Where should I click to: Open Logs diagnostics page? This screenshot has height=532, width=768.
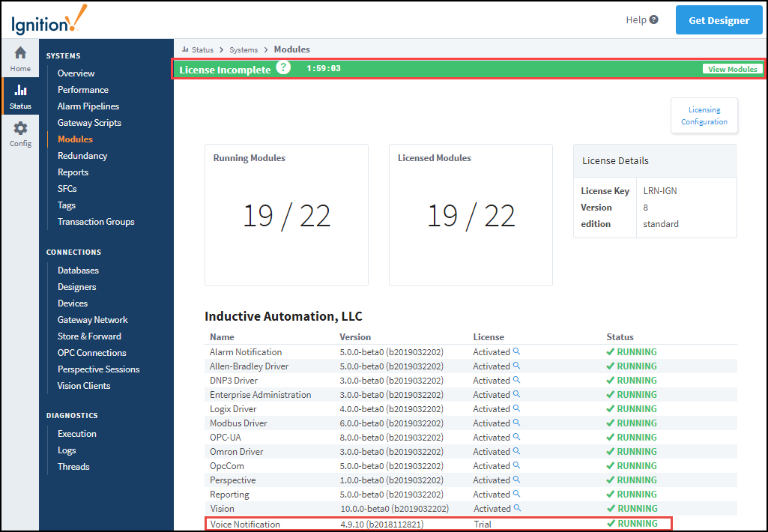[67, 450]
